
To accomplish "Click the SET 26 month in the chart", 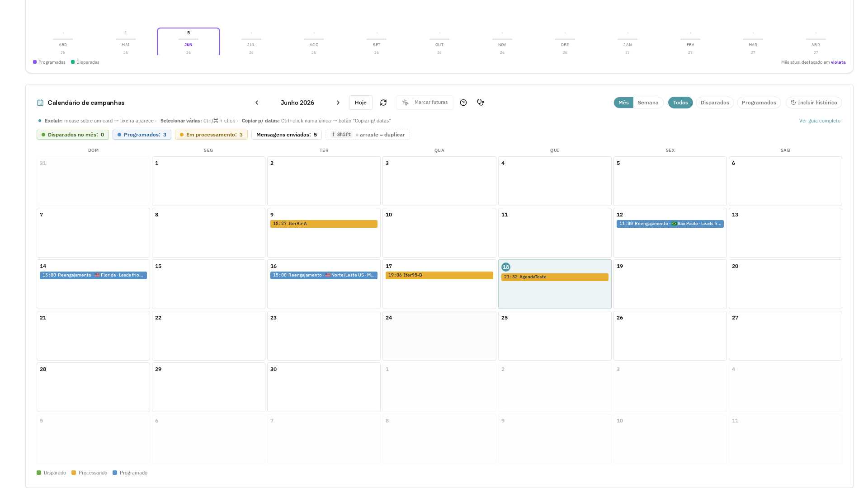I will (x=377, y=42).
